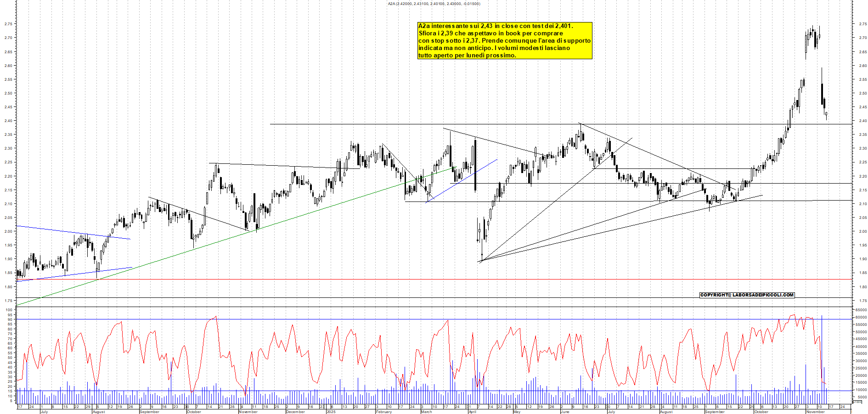Click the July label on the date axis
The height and width of the screenshot is (414, 868).
coord(45,412)
